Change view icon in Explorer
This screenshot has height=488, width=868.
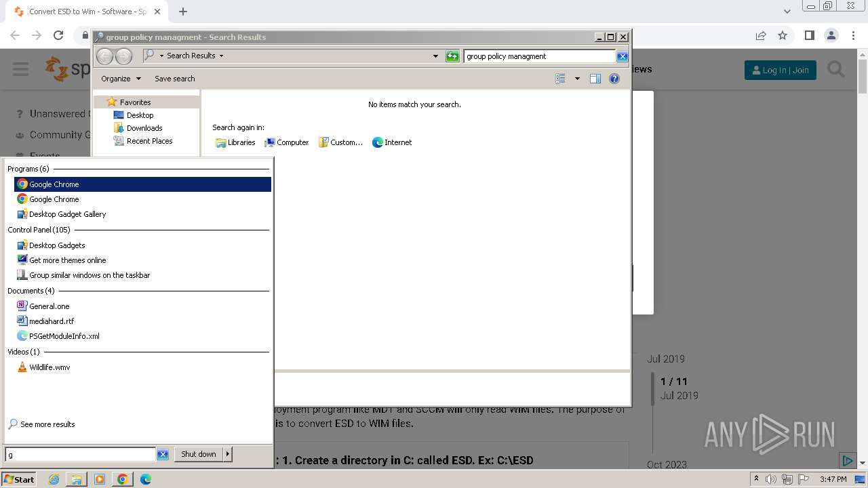560,79
